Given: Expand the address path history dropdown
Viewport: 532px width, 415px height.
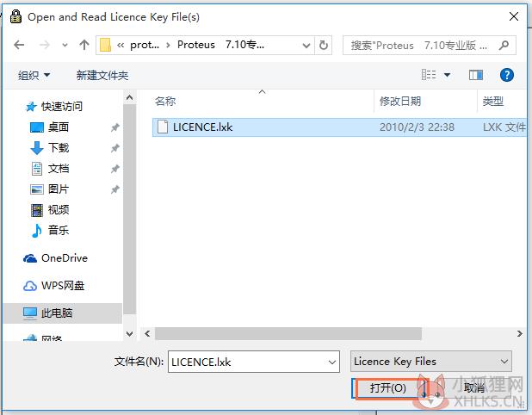Looking at the screenshot, I should 306,45.
